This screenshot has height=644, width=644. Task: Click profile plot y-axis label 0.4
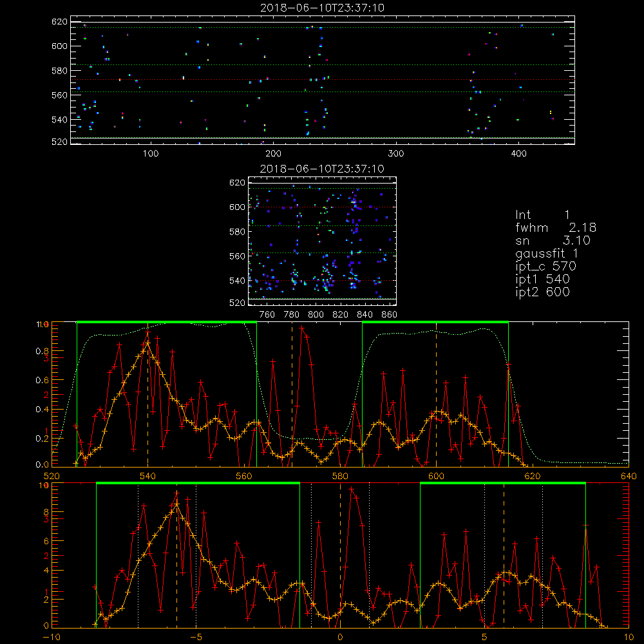click(43, 410)
